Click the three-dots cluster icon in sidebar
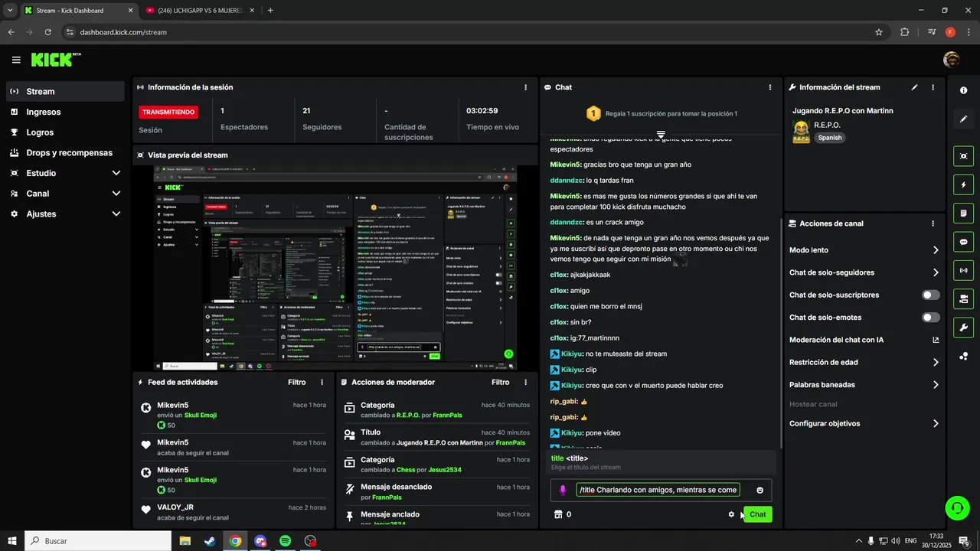This screenshot has width=980, height=551. [963, 356]
